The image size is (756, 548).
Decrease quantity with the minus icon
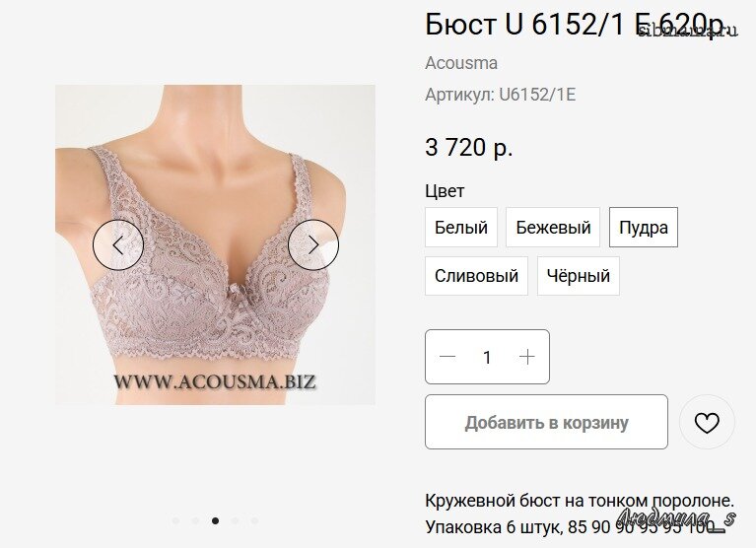pos(447,357)
